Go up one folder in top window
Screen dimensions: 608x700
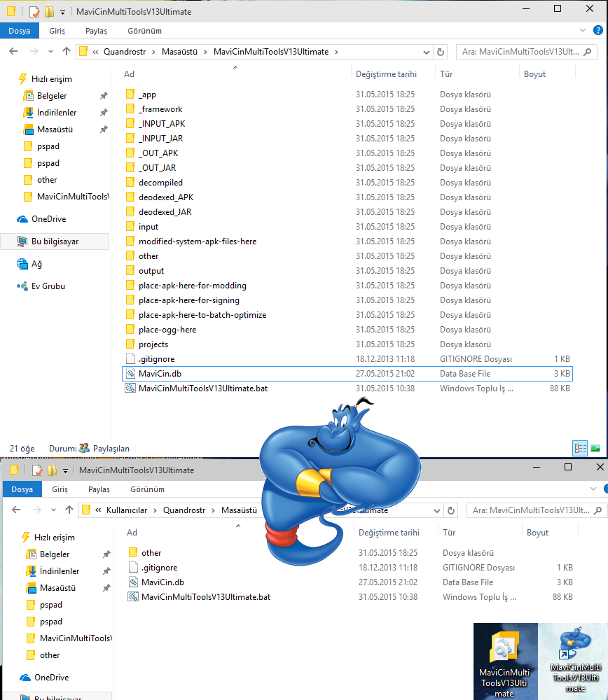(67, 51)
